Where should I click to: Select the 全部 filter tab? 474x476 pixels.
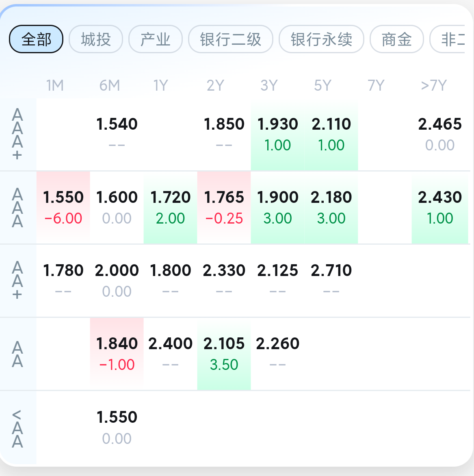tap(36, 39)
